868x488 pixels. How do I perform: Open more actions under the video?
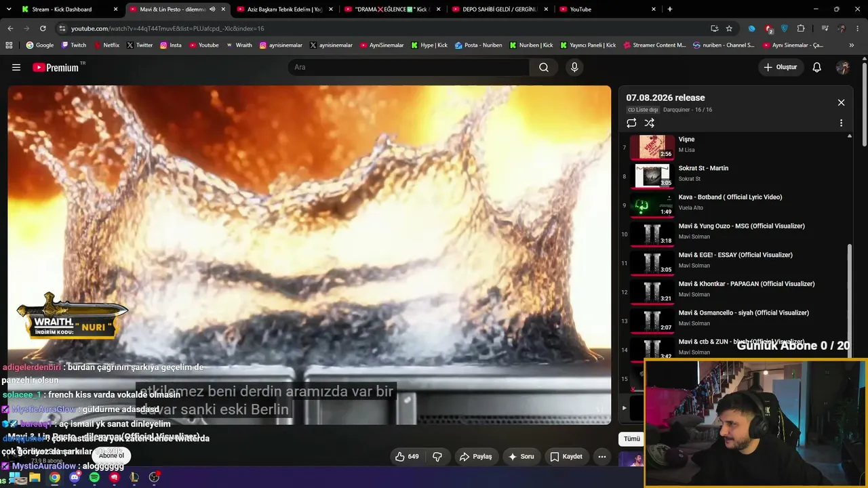coord(601,457)
